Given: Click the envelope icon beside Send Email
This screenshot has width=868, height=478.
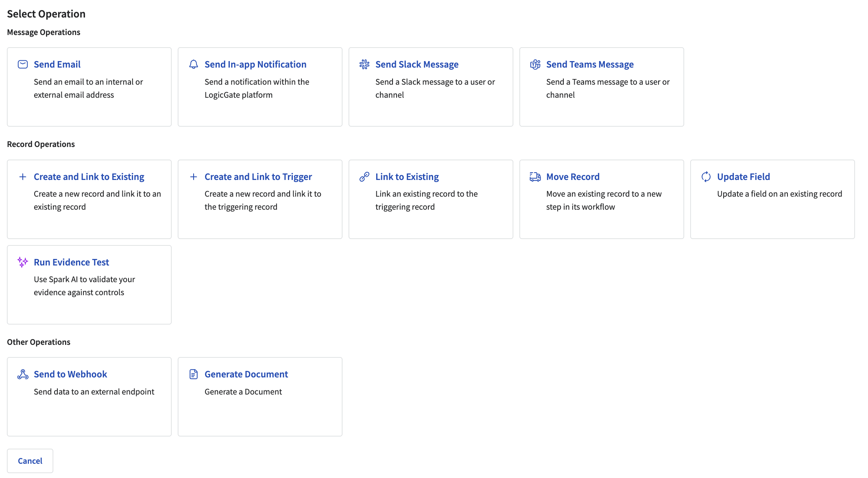Looking at the screenshot, I should pyautogui.click(x=23, y=64).
